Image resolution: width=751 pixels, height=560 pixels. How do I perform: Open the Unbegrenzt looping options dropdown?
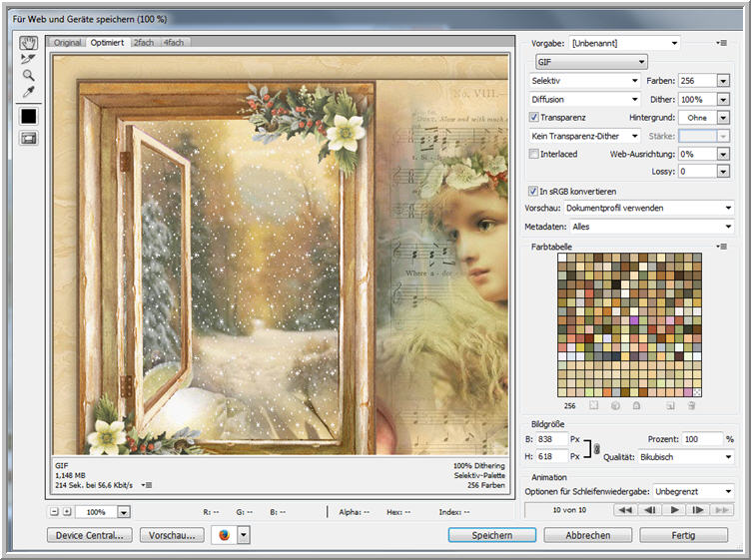pyautogui.click(x=693, y=491)
